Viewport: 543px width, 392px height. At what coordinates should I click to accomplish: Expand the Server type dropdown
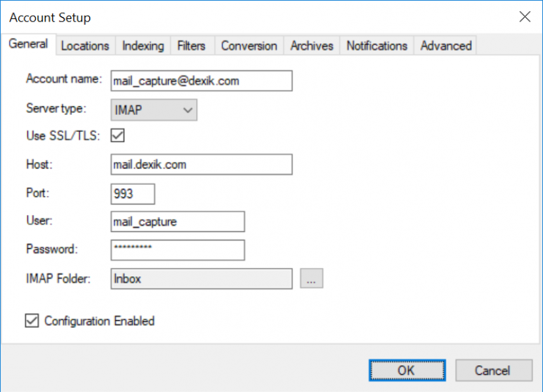click(154, 110)
